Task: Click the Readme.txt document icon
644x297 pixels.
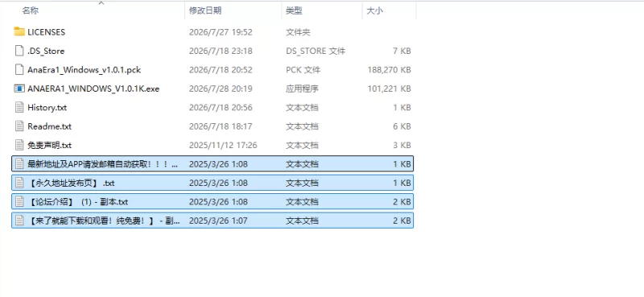Action: (19, 126)
